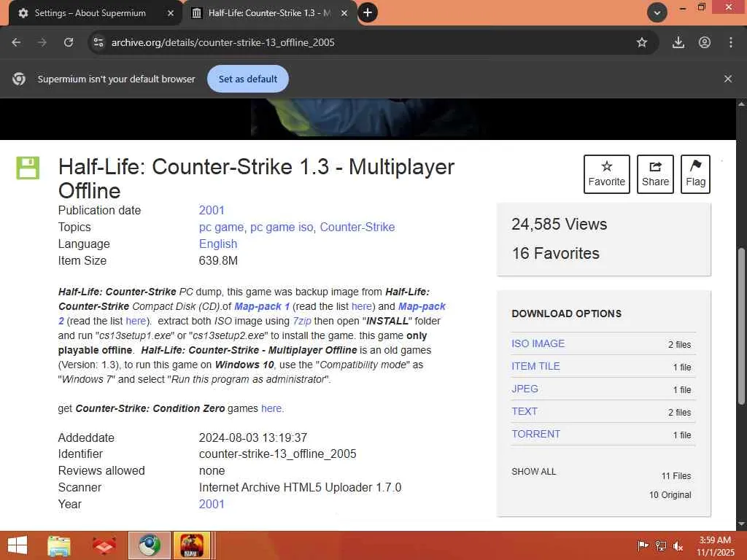
Task: Click the English language link
Action: pos(217,244)
